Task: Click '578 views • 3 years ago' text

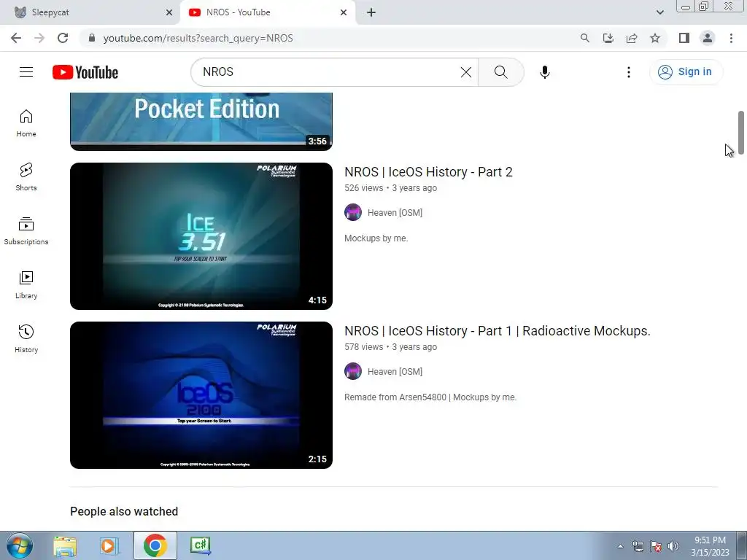Action: click(391, 347)
